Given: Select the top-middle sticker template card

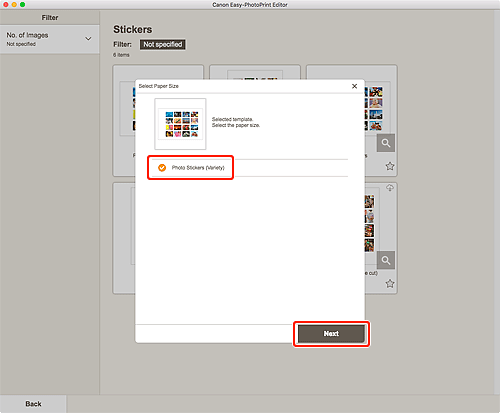Looking at the screenshot, I should coord(255,72).
